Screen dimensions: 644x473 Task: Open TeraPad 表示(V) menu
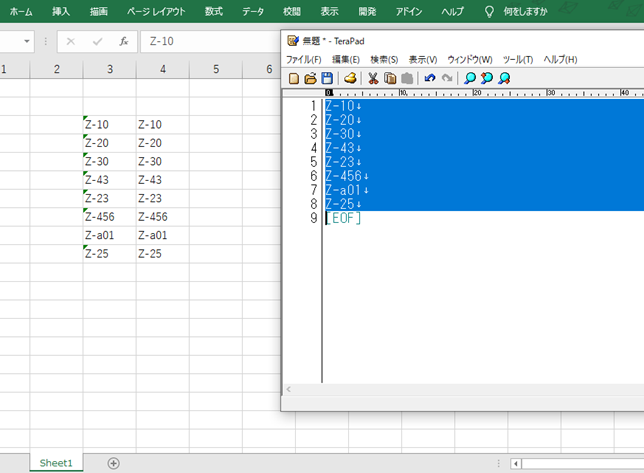coord(423,60)
